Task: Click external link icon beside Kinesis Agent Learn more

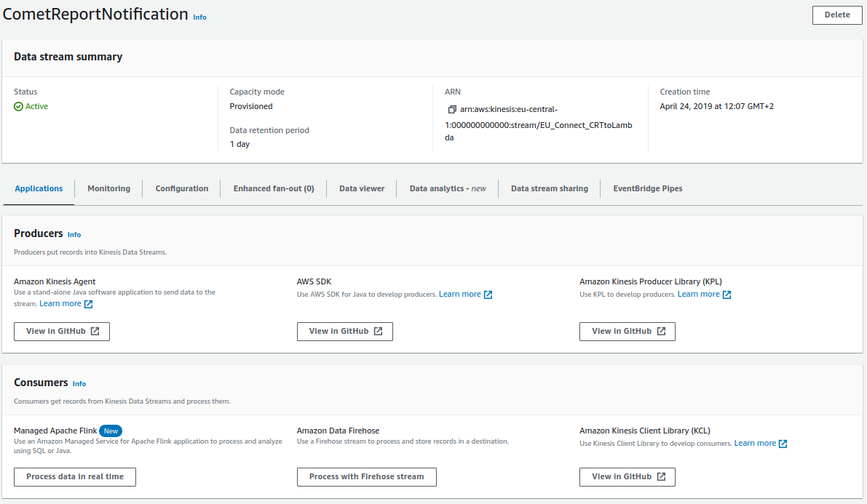Action: [89, 304]
